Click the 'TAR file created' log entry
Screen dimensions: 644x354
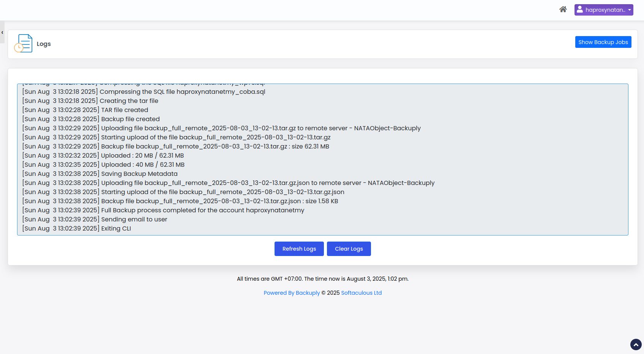point(85,110)
